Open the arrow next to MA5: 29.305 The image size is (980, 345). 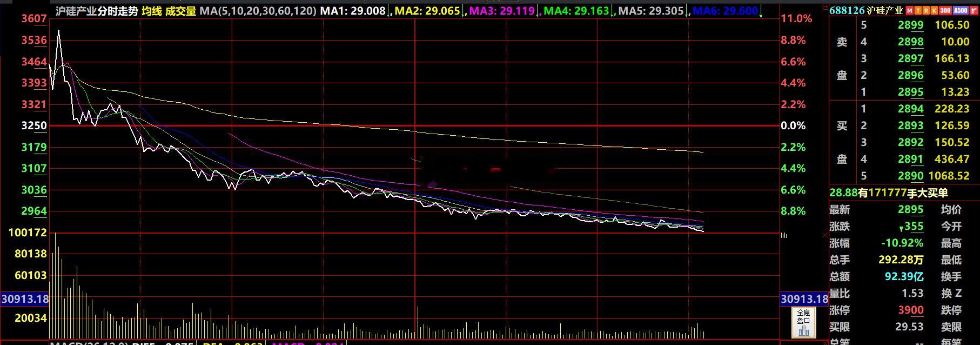coord(687,11)
